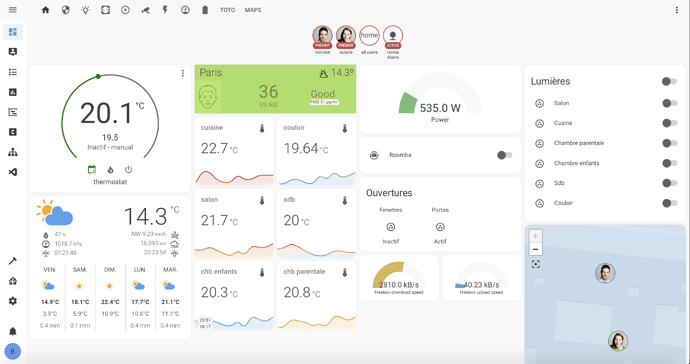This screenshot has height=364, width=690.
Task: Open settings gear in sidebar
Action: [x=13, y=301]
